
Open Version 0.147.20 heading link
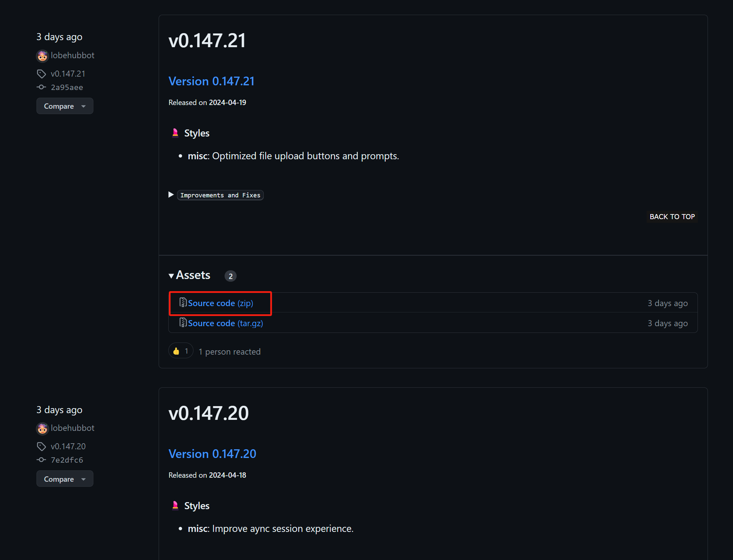[x=212, y=454]
